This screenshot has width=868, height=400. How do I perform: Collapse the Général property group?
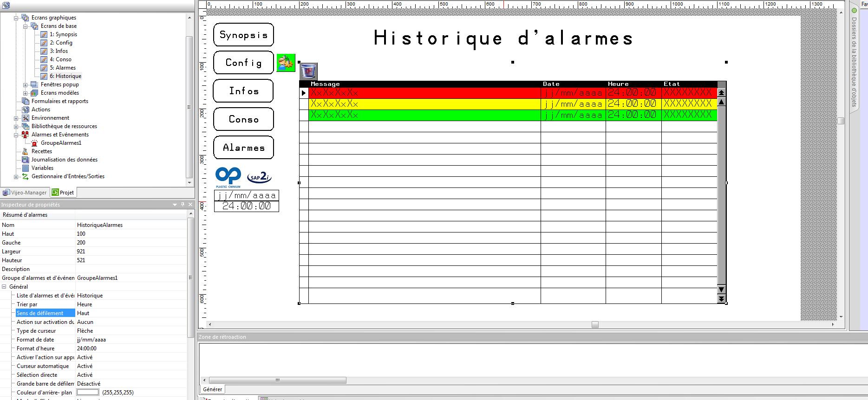click(4, 287)
